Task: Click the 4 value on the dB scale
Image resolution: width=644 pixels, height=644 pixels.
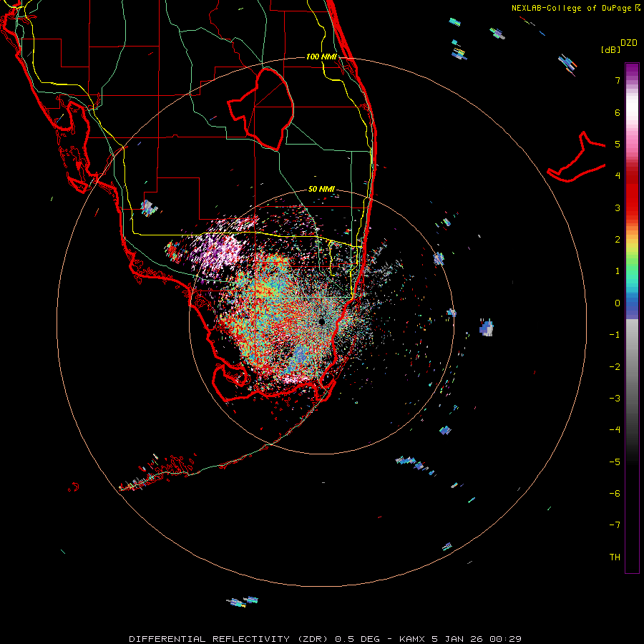Action: point(618,176)
